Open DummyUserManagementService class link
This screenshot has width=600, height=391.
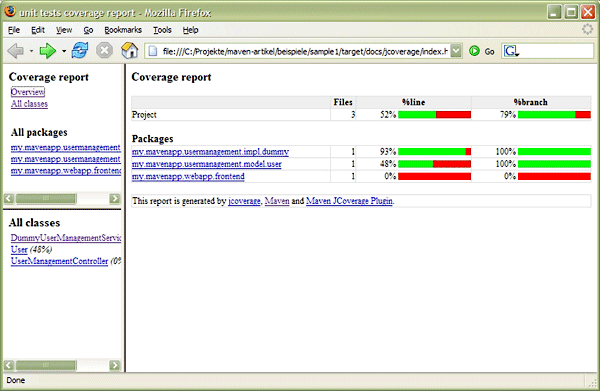pos(66,238)
